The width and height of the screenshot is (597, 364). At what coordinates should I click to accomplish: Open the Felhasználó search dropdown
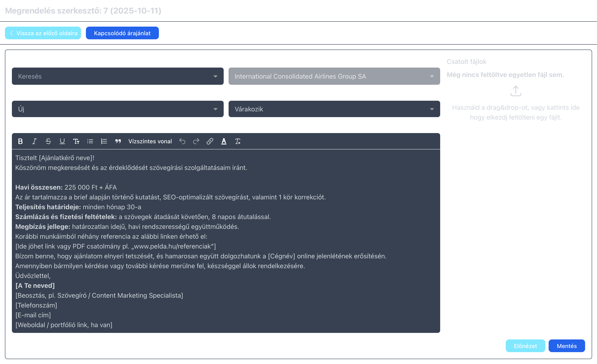point(117,76)
